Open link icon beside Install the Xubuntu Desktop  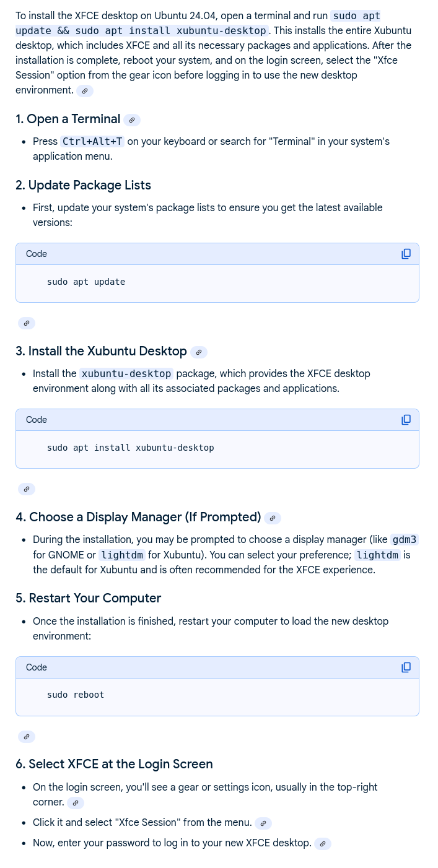pos(199,352)
